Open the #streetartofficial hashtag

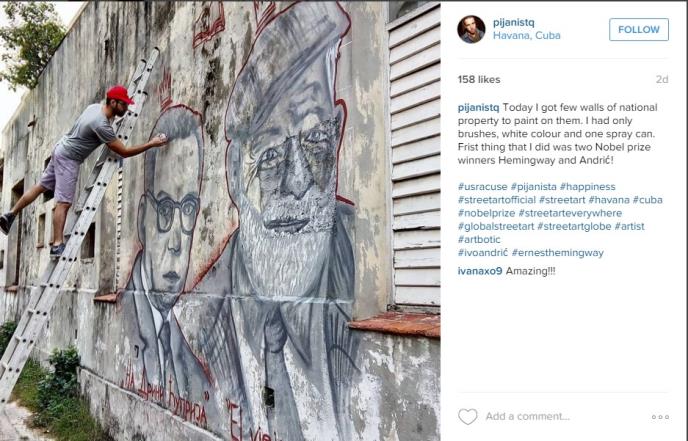click(497, 200)
